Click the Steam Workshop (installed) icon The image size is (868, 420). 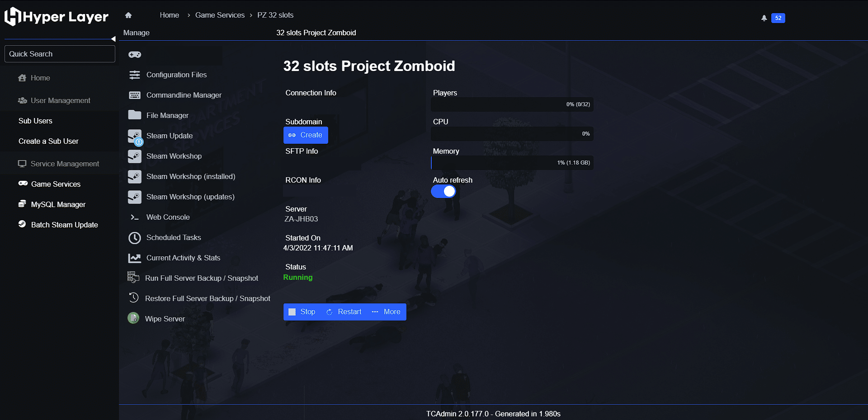coord(135,177)
